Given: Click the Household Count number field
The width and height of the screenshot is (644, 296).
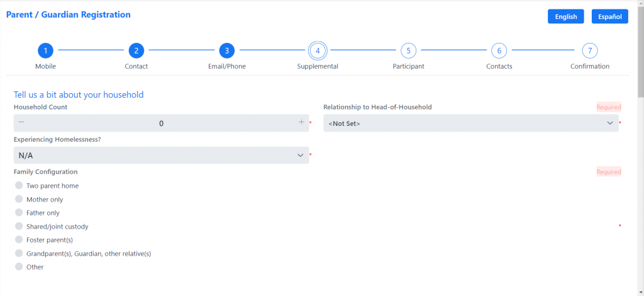Looking at the screenshot, I should click(162, 123).
